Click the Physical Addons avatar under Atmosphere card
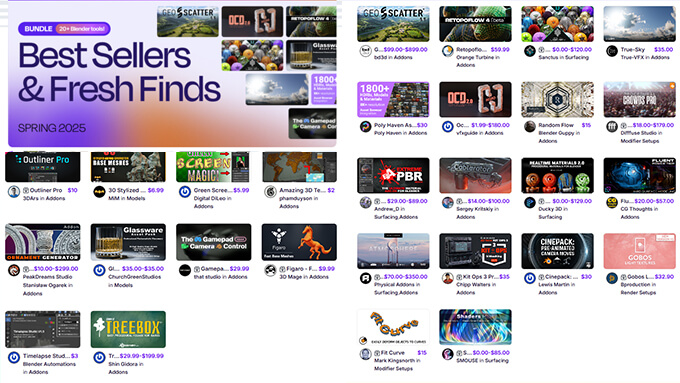 click(x=366, y=278)
